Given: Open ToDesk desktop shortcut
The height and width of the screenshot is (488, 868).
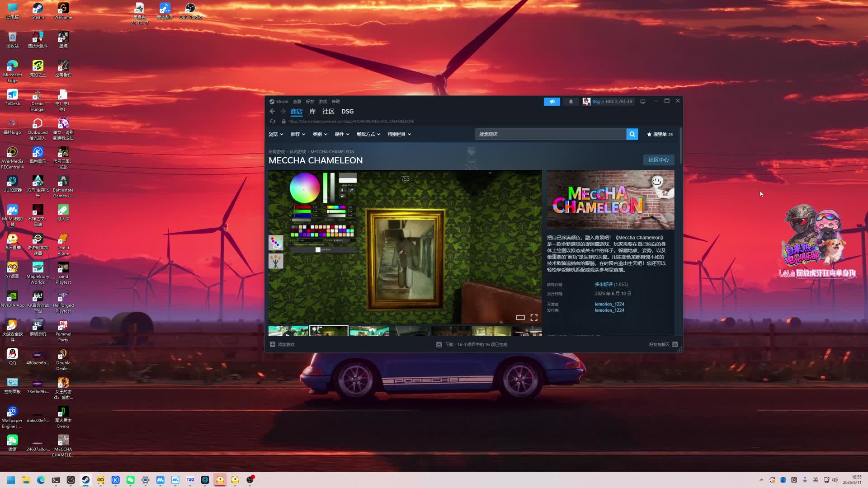Looking at the screenshot, I should coord(13,98).
